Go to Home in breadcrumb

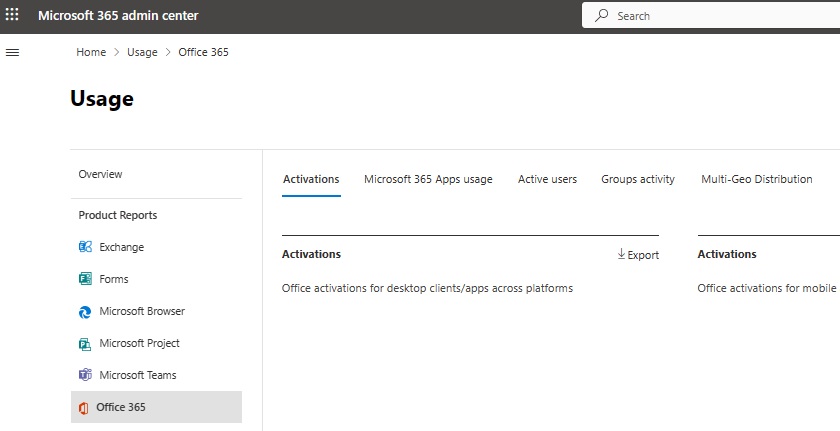click(91, 52)
